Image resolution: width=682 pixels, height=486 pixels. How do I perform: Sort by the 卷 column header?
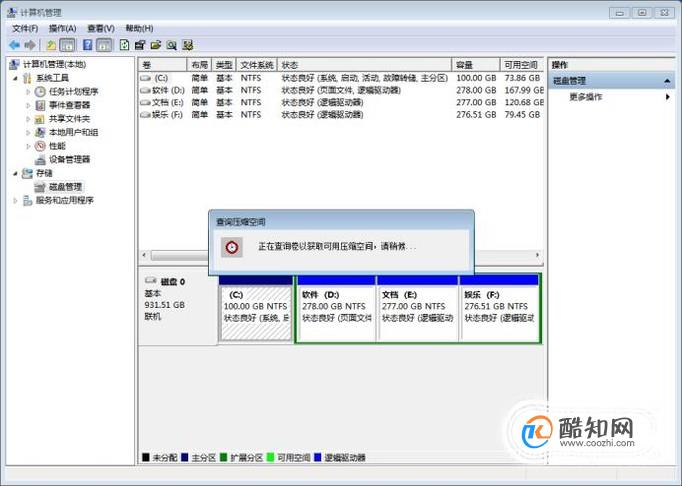pyautogui.click(x=163, y=65)
